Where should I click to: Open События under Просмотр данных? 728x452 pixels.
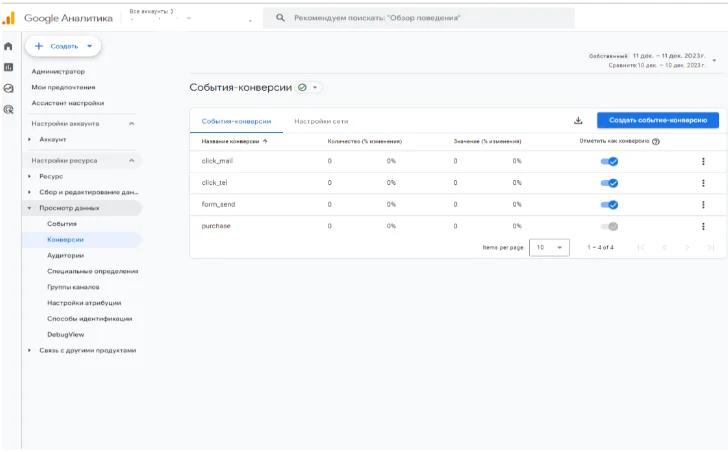click(x=62, y=224)
